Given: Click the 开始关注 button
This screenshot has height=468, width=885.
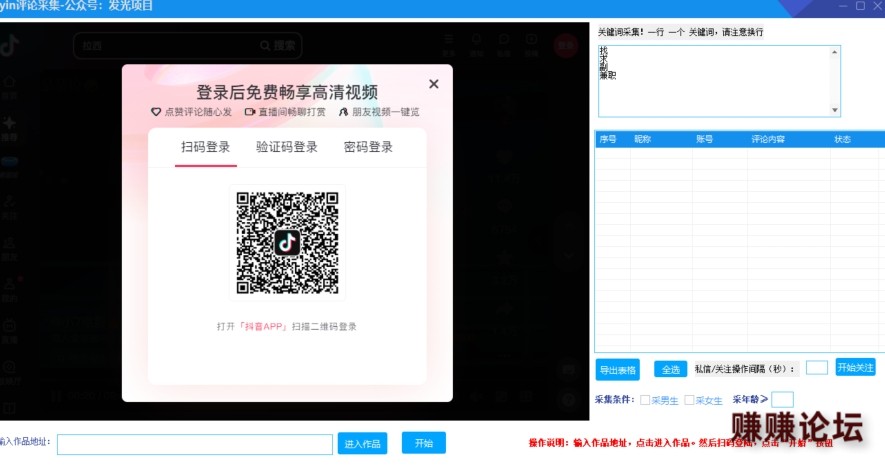Looking at the screenshot, I should 856,368.
